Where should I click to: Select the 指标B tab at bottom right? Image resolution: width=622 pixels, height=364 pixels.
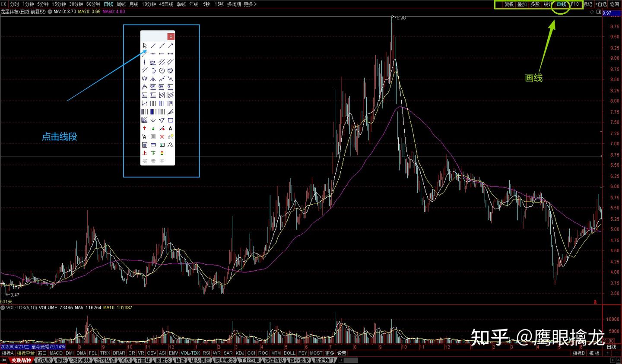tap(579, 353)
